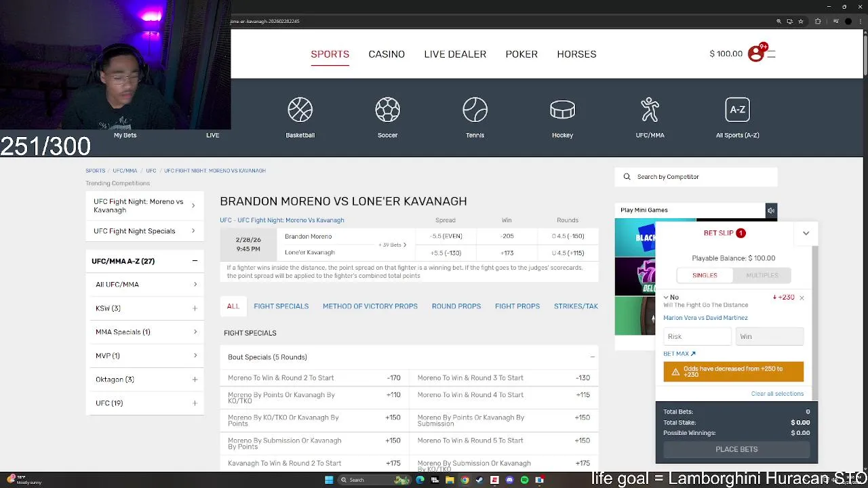Open Google Chrome from taskbar
868x488 pixels.
tap(465, 480)
